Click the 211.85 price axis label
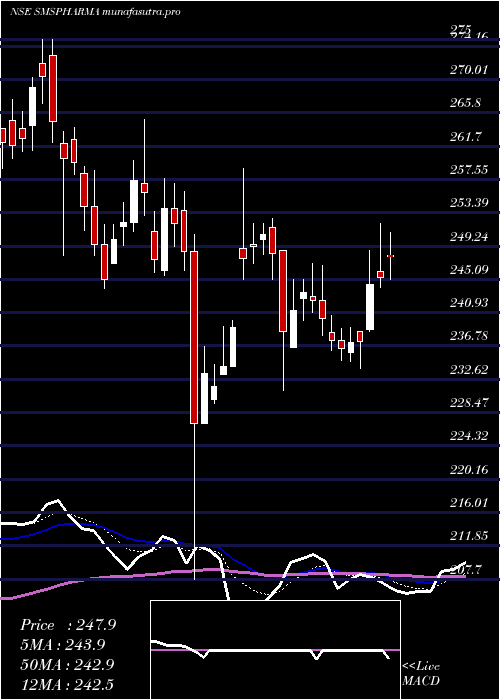This screenshot has width=500, height=700. tap(469, 536)
